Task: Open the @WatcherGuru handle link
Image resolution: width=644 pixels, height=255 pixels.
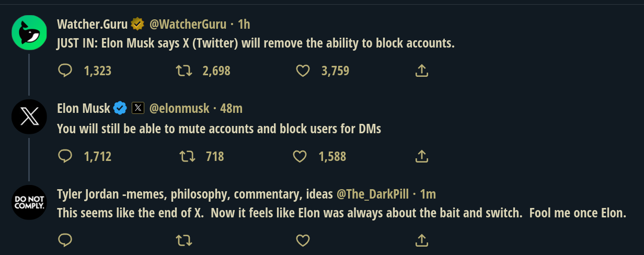Action: pyautogui.click(x=188, y=24)
